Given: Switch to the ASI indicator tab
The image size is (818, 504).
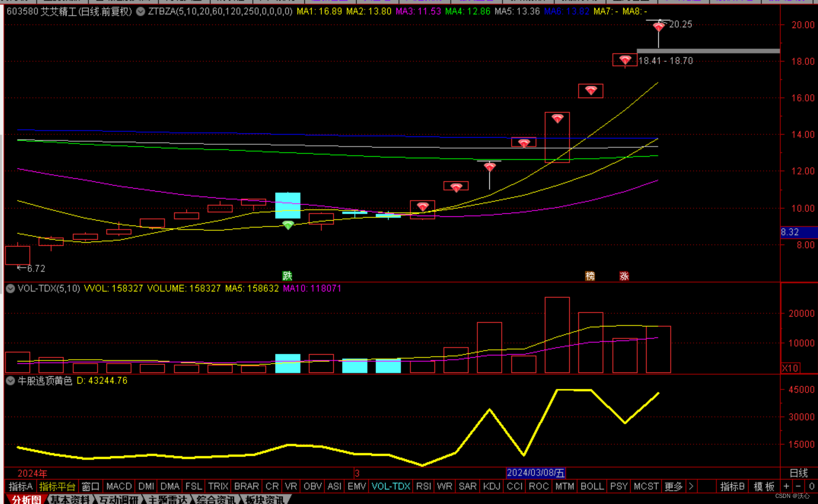Looking at the screenshot, I should point(334,486).
